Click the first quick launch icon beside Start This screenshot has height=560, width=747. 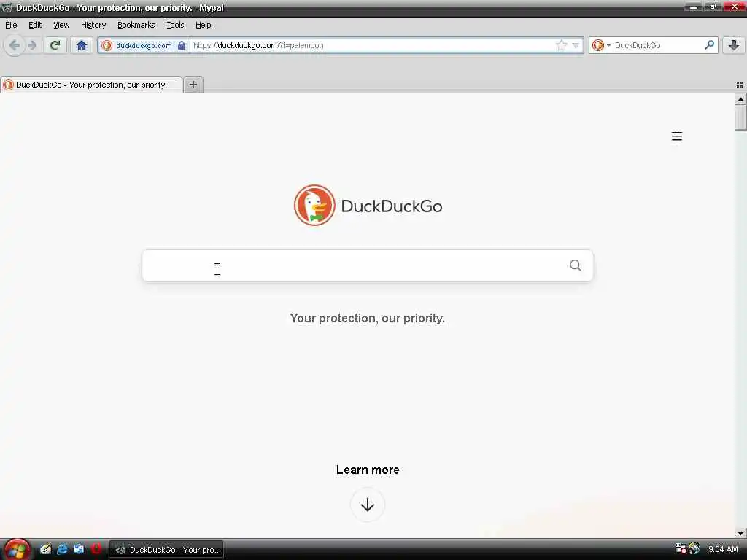[x=45, y=549]
